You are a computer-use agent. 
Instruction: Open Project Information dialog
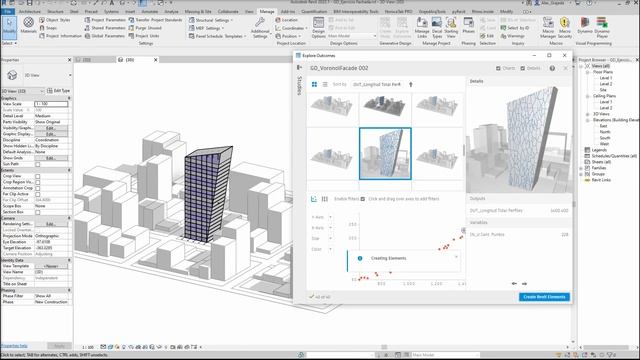tap(60, 36)
